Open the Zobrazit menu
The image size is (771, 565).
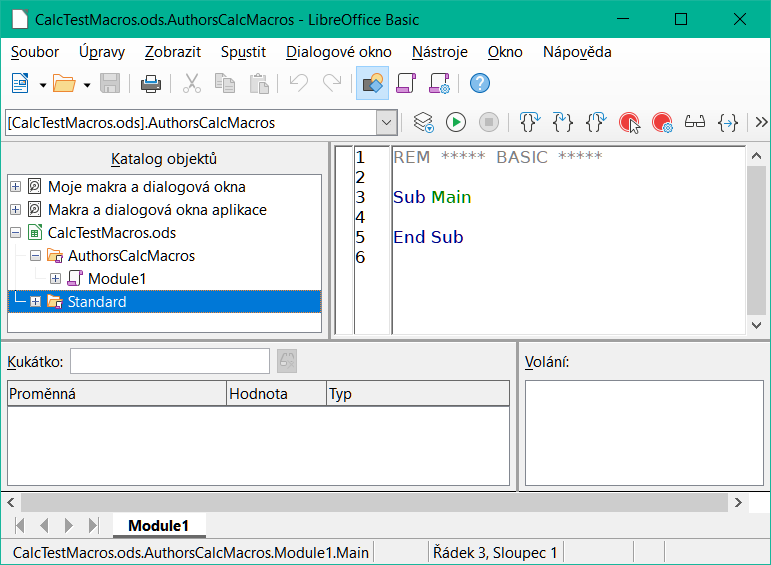coord(173,52)
